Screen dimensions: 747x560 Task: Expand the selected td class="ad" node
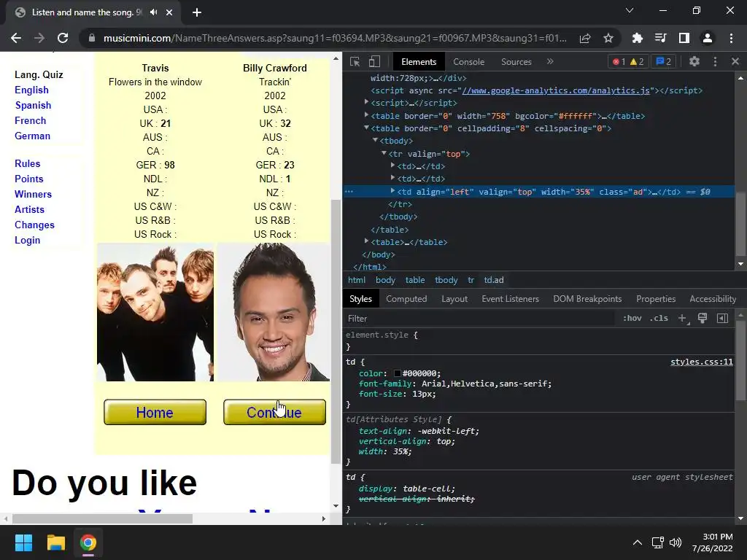point(392,190)
